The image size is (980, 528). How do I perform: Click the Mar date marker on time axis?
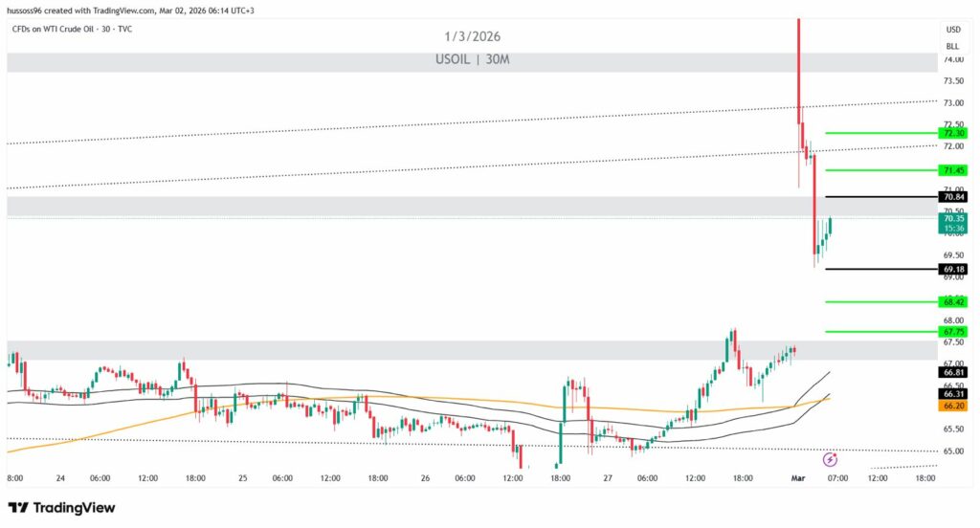pyautogui.click(x=798, y=478)
